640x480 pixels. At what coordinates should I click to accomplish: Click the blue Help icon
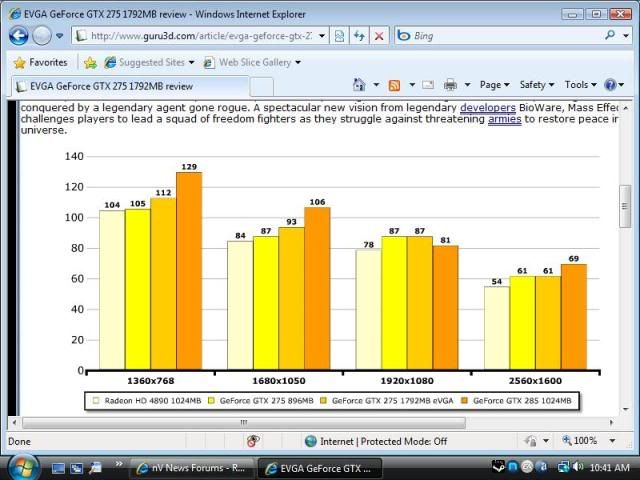(x=610, y=85)
